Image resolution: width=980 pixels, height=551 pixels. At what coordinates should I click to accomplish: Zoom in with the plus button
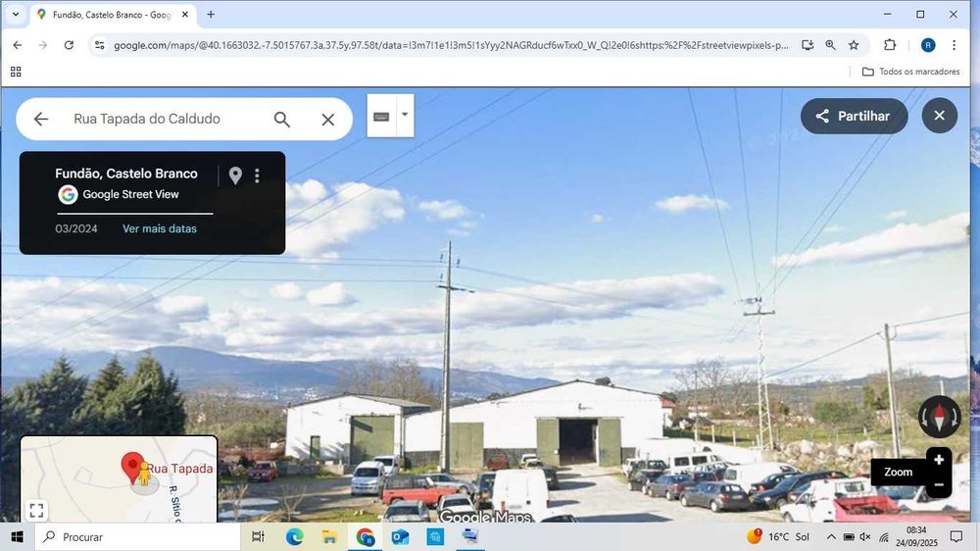pyautogui.click(x=939, y=461)
